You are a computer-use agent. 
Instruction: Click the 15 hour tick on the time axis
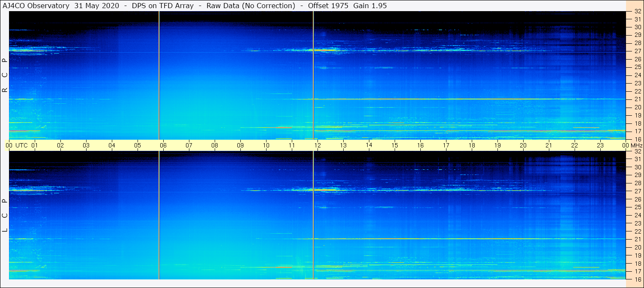pos(395,146)
